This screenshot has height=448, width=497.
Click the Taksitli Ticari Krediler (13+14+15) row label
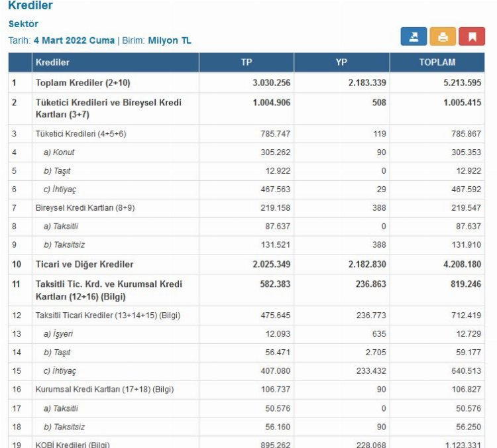click(108, 315)
